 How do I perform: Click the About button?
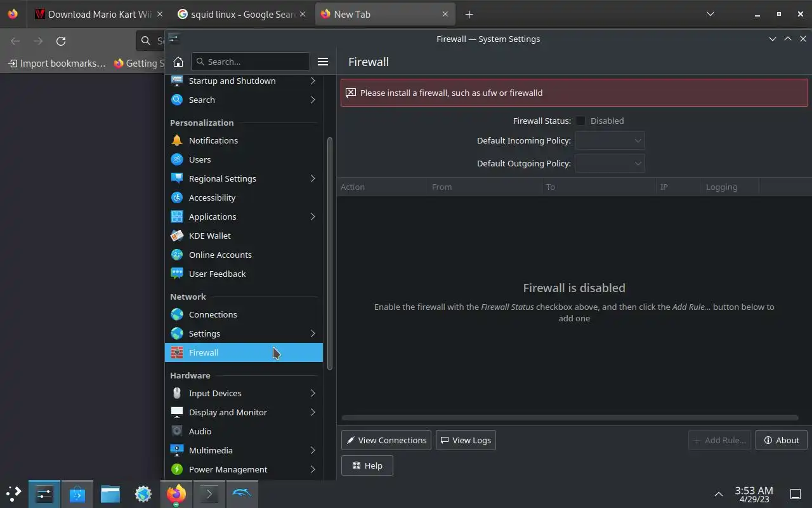coord(782,440)
